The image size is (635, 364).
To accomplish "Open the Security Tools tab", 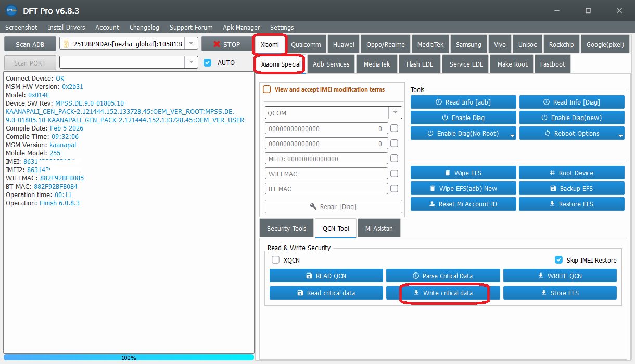I will pyautogui.click(x=286, y=228).
